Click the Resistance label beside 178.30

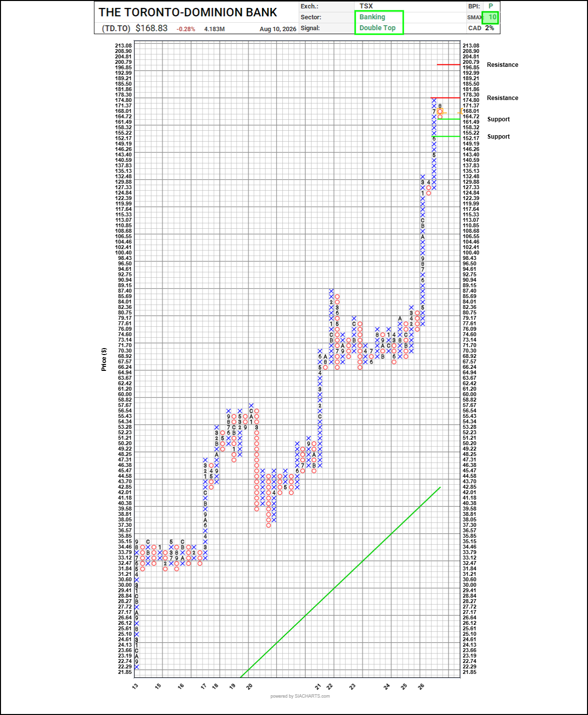502,98
